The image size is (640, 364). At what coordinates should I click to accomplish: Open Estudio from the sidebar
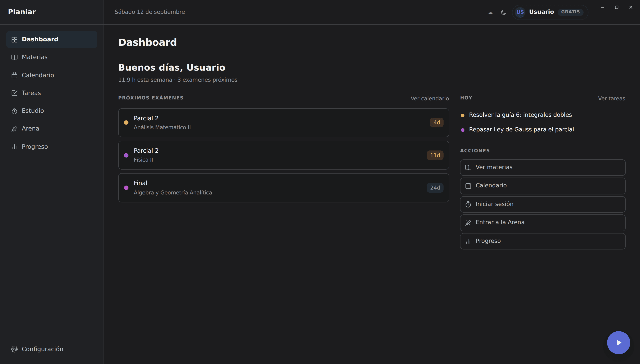tap(52, 111)
